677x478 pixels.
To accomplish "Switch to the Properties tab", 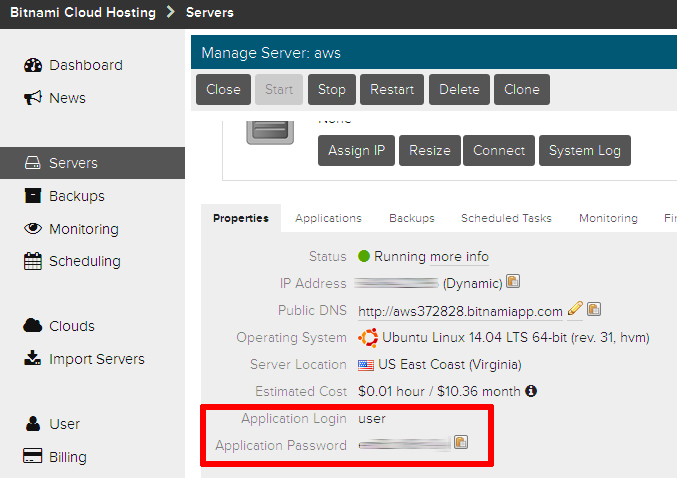I will click(241, 218).
